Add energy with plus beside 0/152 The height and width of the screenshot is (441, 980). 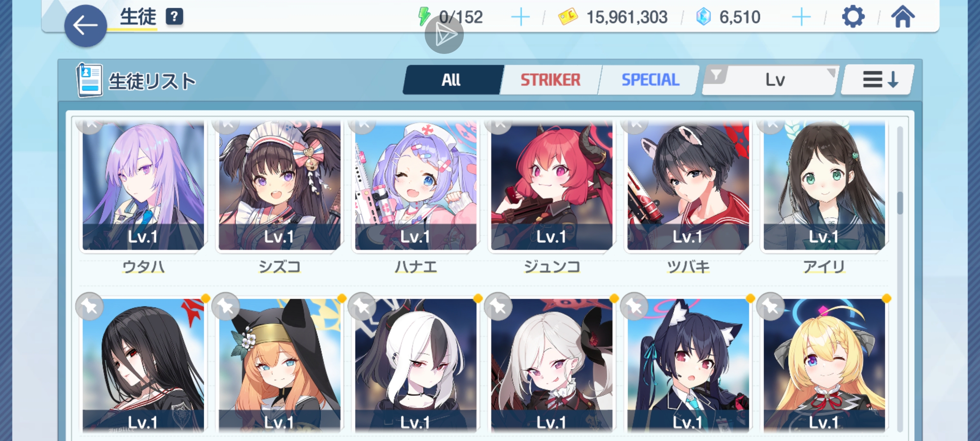[520, 18]
